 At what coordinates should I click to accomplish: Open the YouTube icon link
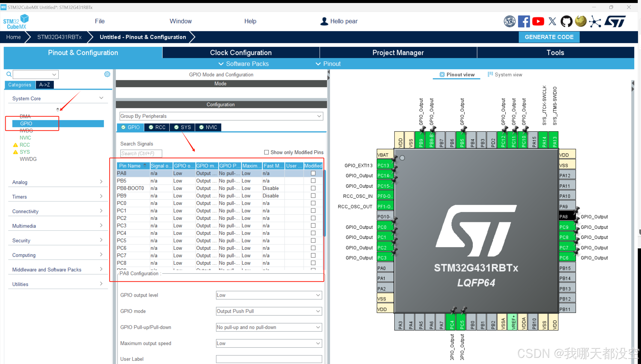point(538,21)
